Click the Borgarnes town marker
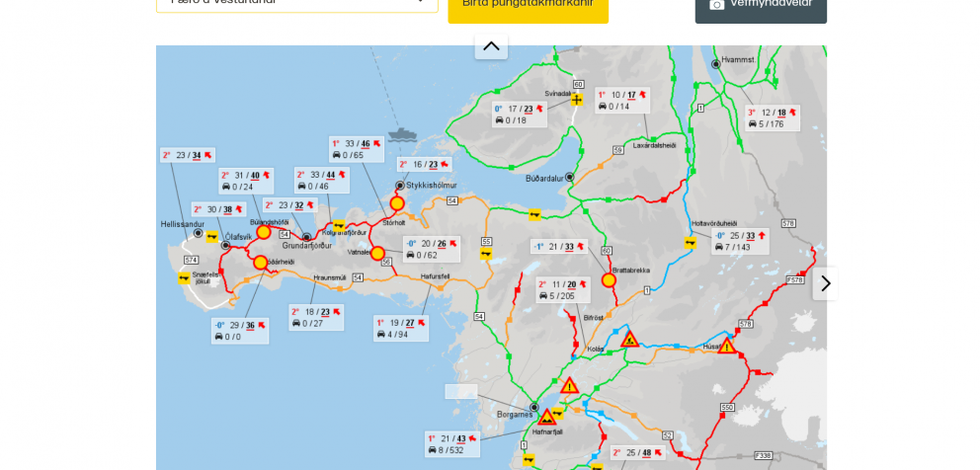 [x=534, y=407]
